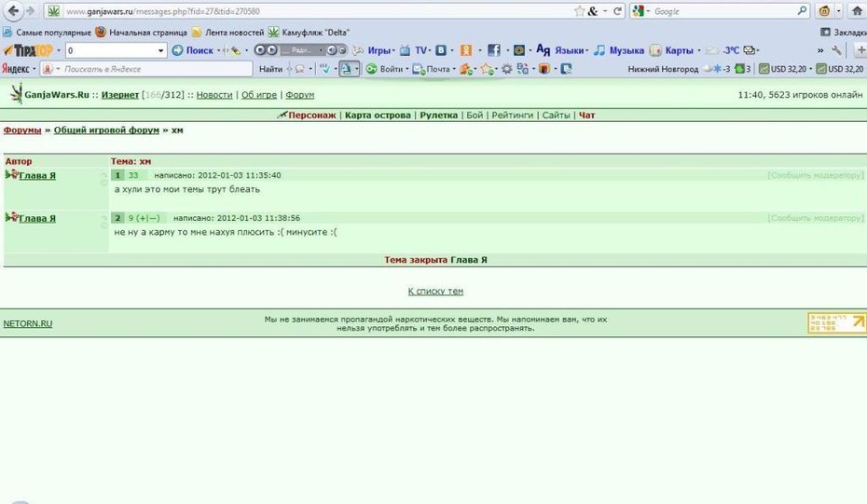Screen dimensions: 867x504
Task: Expand the Языки dropdown
Action: tap(586, 51)
